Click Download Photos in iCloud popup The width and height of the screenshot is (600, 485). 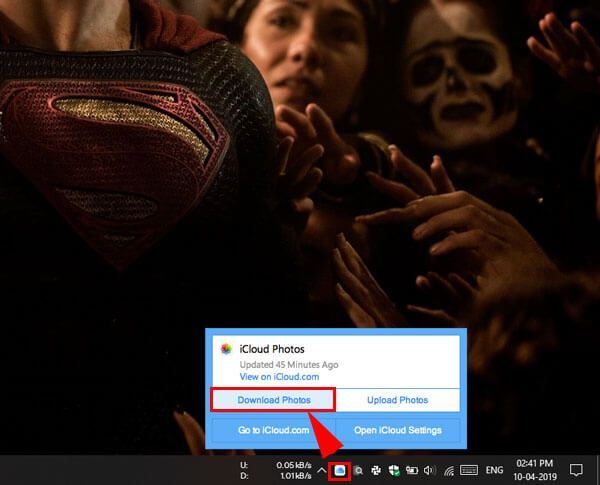click(274, 400)
